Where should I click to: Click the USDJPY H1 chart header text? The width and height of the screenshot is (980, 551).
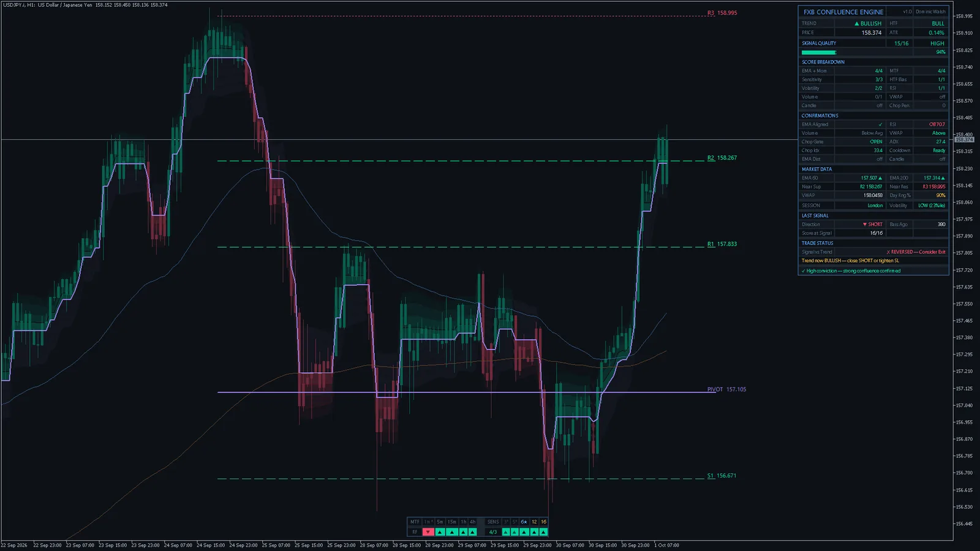click(85, 5)
